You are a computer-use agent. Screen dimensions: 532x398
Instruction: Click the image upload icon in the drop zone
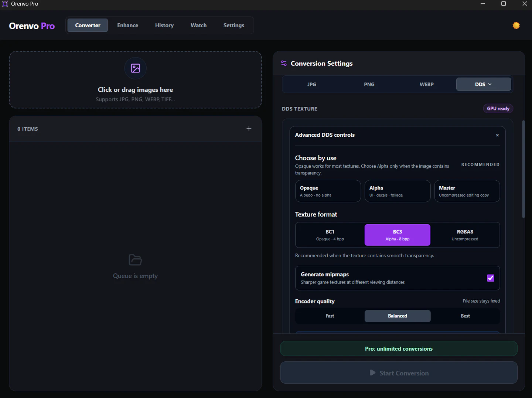tap(135, 68)
